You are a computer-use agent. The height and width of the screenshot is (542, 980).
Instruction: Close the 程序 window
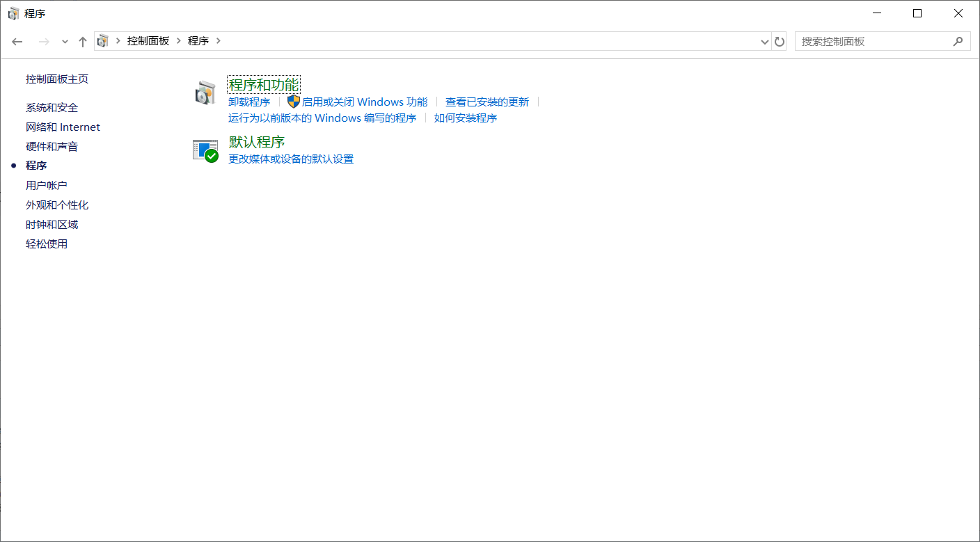coord(958,13)
